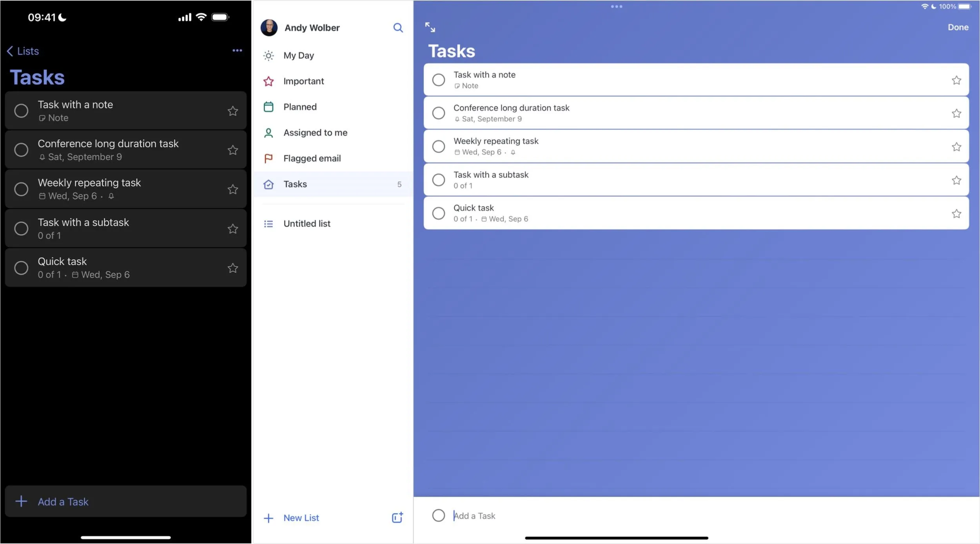The image size is (980, 544).
Task: Open the My Day list
Action: click(x=333, y=56)
